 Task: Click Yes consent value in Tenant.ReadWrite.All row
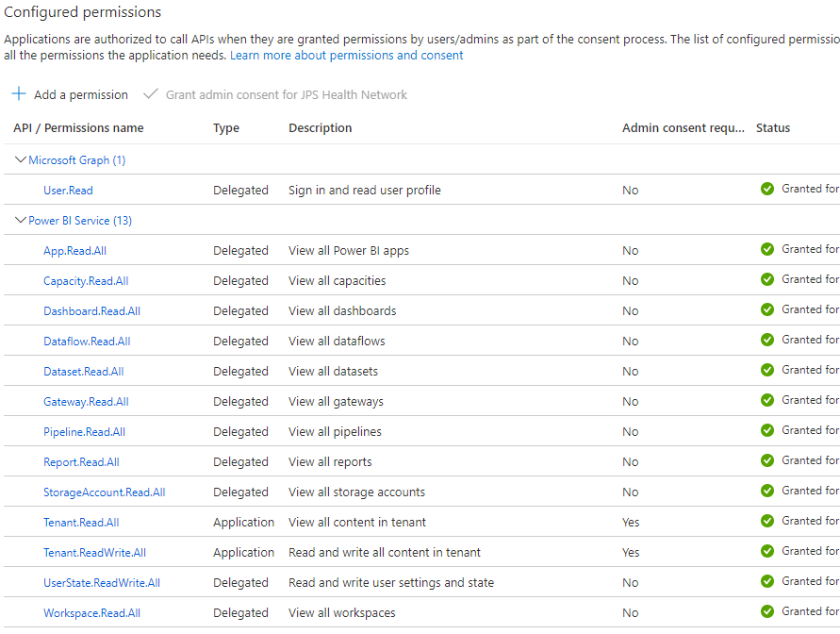(631, 553)
